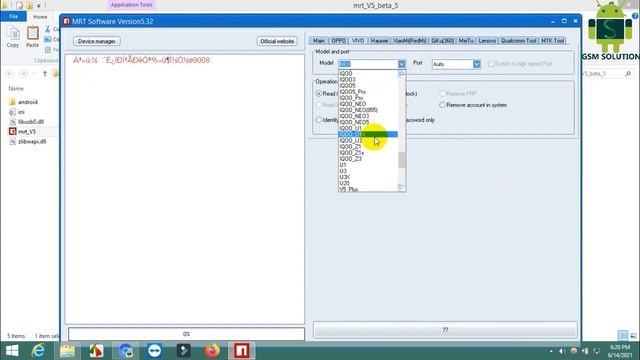Image resolution: width=640 pixels, height=360 pixels.
Task: Switch to the OPPO tab
Action: click(x=338, y=41)
